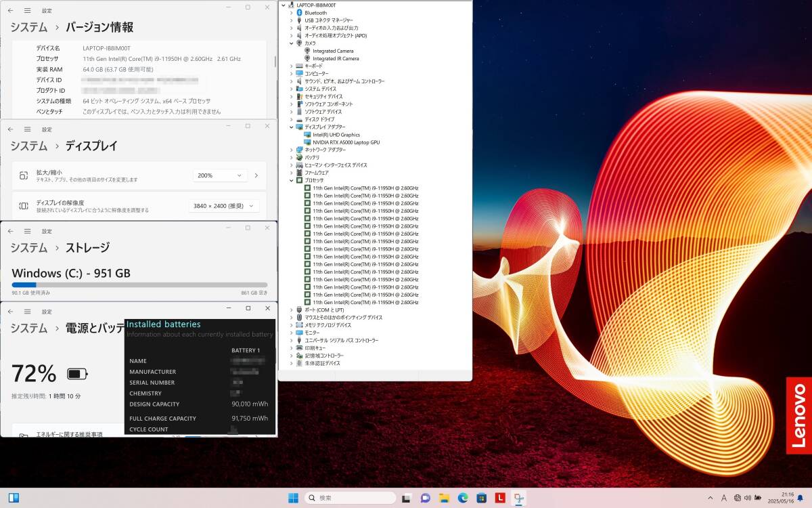Click the Bluetooth device category icon
Screen dimensions: 812x508
pos(299,13)
